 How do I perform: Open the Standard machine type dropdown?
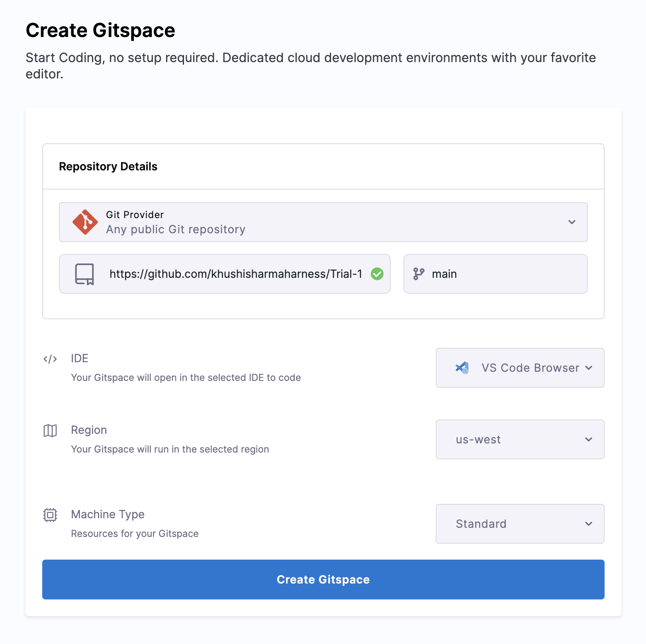(520, 524)
